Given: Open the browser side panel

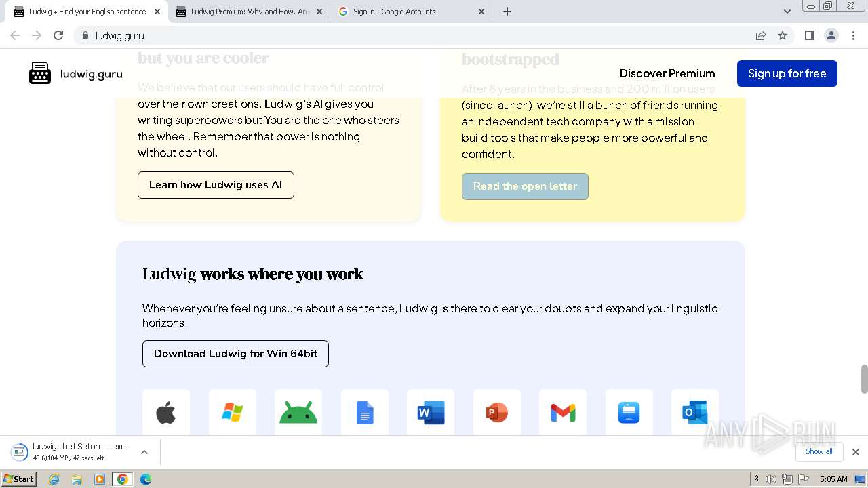Looking at the screenshot, I should tap(809, 35).
